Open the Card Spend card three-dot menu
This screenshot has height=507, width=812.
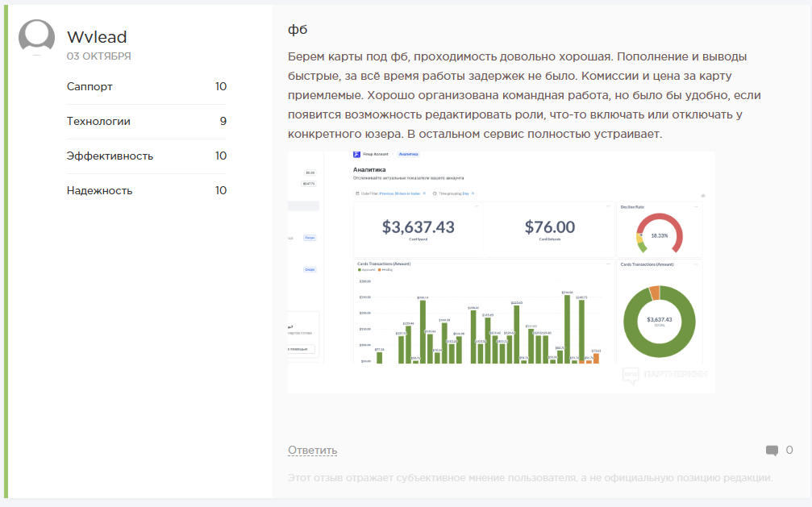point(476,207)
